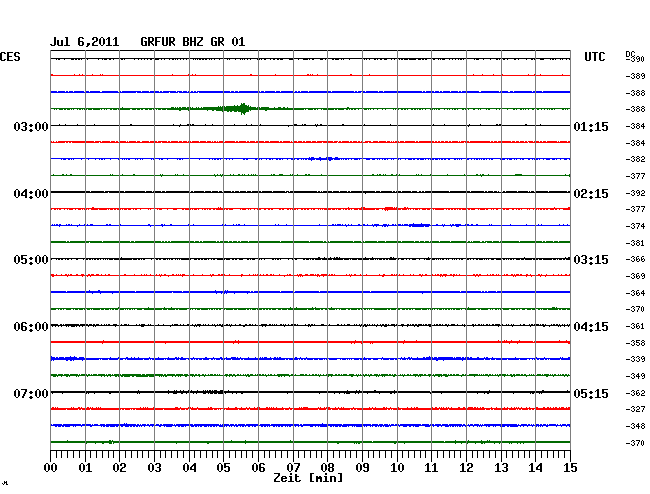Select the 04:00 local time label
Image resolution: width=650 pixels, height=494 pixels.
(x=31, y=194)
